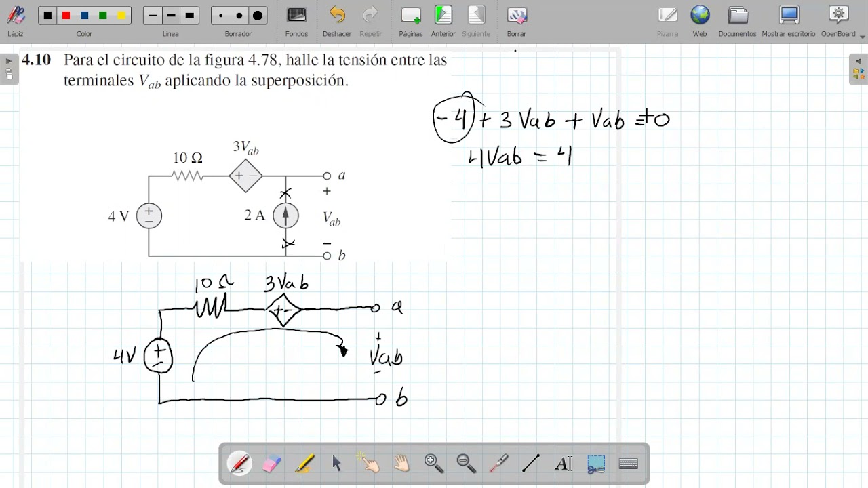The width and height of the screenshot is (868, 488).
Task: Select the eraser tool in the bottom palette
Action: click(x=271, y=464)
